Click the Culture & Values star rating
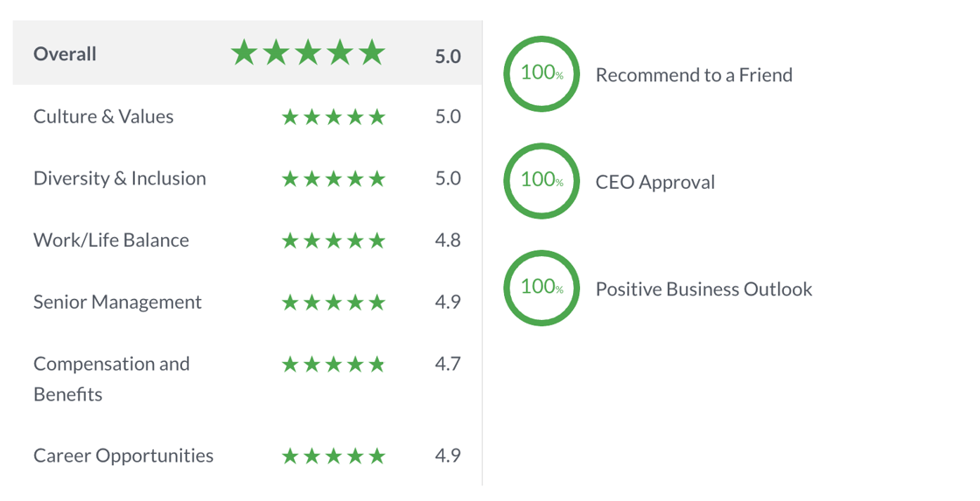980x501 pixels. click(332, 117)
